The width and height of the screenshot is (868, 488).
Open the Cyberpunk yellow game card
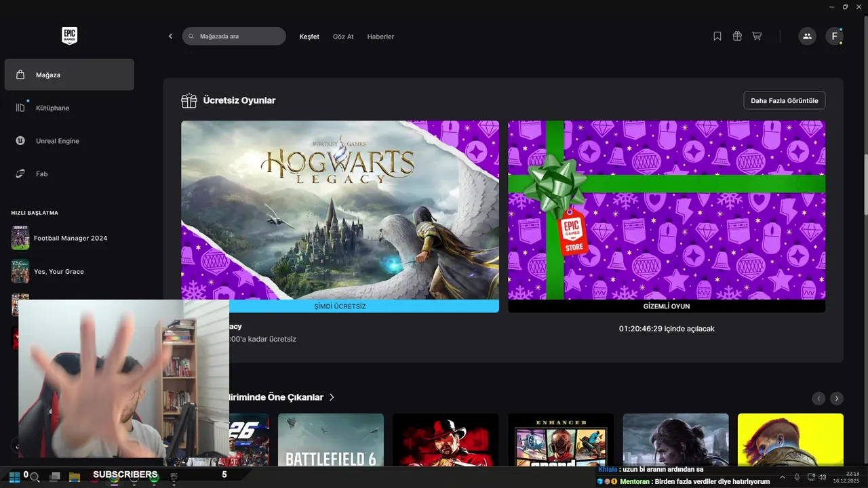point(791,440)
